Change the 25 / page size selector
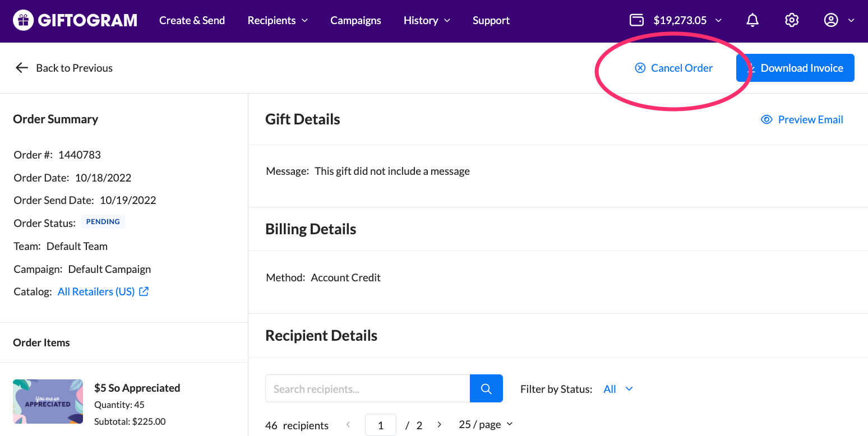This screenshot has height=436, width=868. 486,424
